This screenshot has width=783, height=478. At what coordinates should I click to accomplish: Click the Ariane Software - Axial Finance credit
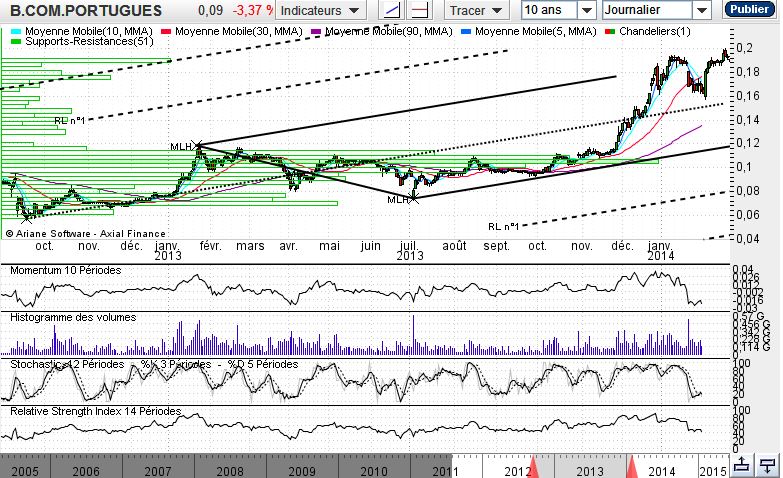(85, 233)
